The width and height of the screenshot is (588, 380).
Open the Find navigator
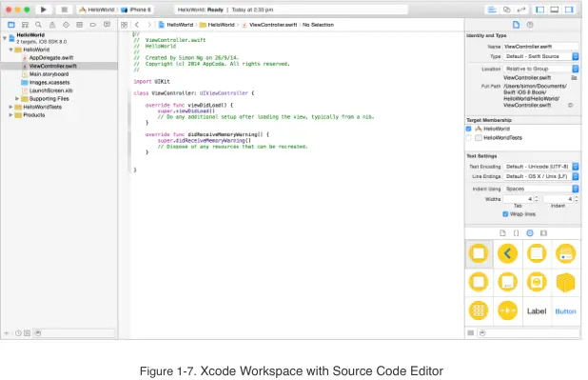pos(38,25)
